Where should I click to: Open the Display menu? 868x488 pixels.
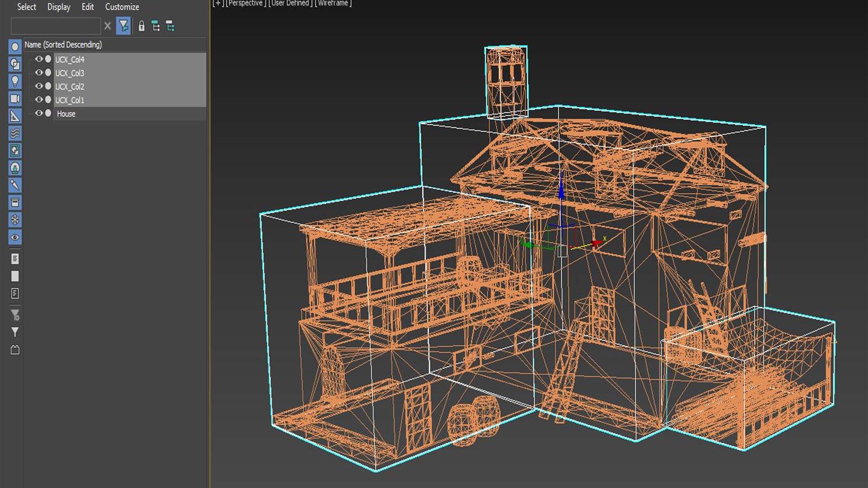pyautogui.click(x=59, y=7)
